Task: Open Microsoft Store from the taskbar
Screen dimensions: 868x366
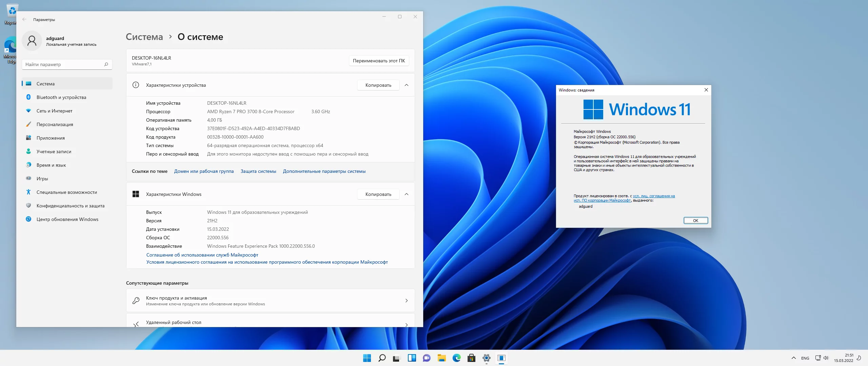Action: click(471, 358)
